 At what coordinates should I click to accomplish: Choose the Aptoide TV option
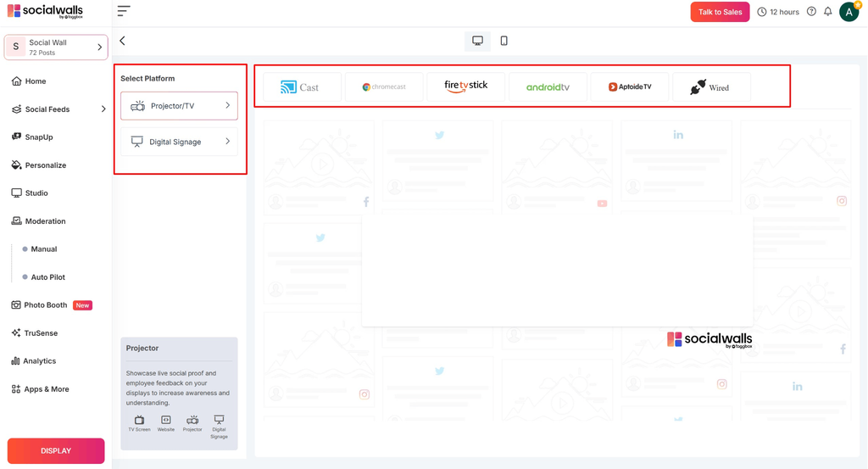click(630, 87)
